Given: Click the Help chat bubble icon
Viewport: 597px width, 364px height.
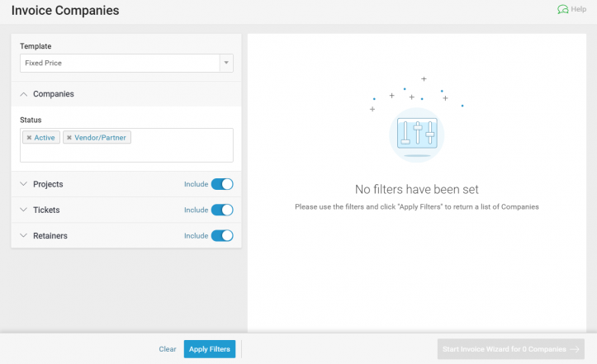Looking at the screenshot, I should [562, 10].
